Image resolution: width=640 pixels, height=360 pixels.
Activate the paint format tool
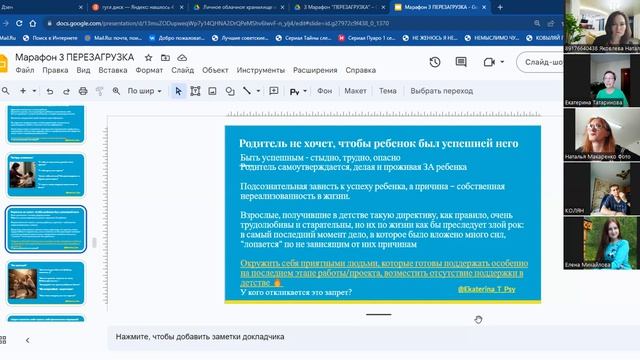[x=99, y=91]
